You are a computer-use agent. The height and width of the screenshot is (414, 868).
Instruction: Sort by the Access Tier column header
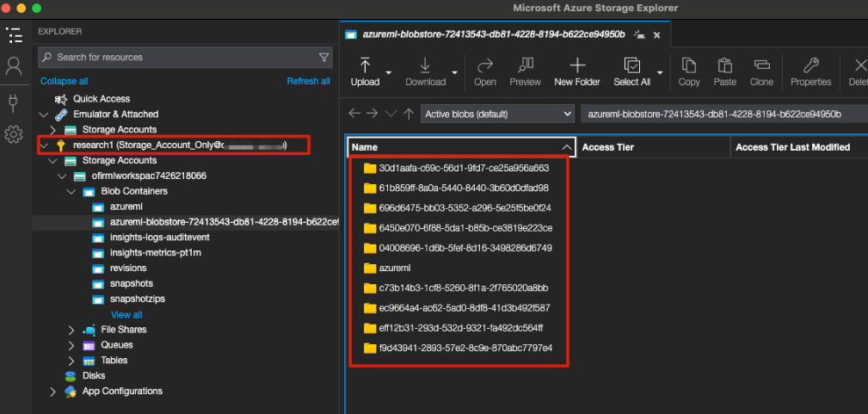(x=653, y=147)
